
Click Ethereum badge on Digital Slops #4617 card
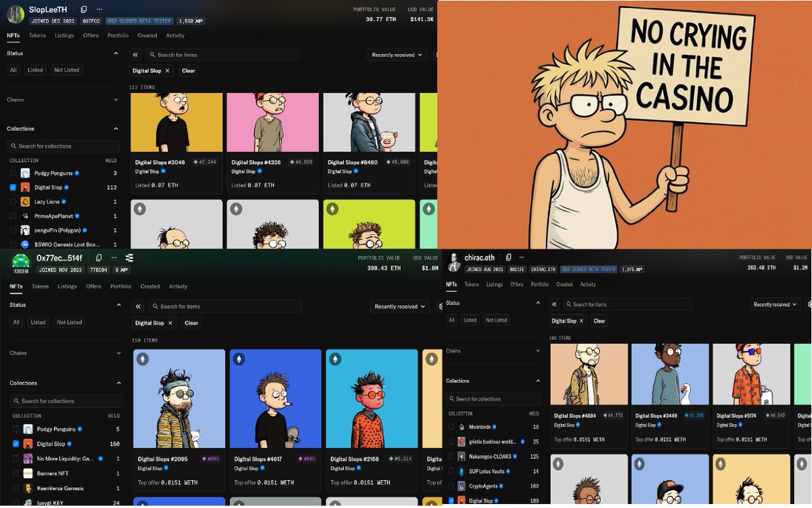(x=239, y=359)
